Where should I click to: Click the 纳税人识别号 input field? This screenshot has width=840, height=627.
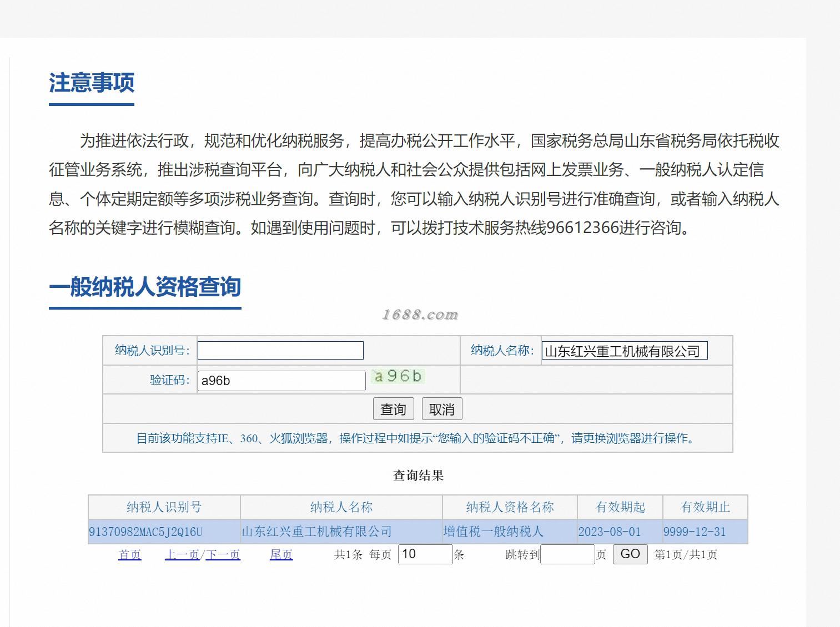(x=280, y=350)
